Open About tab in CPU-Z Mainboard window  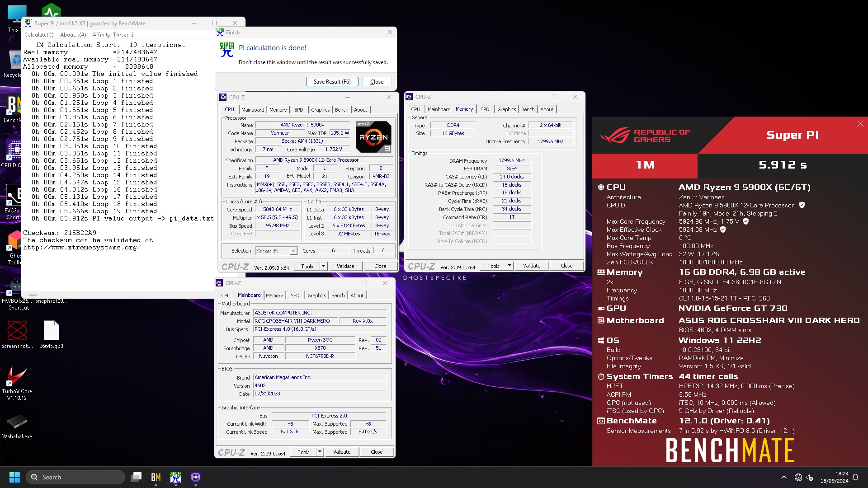(357, 296)
